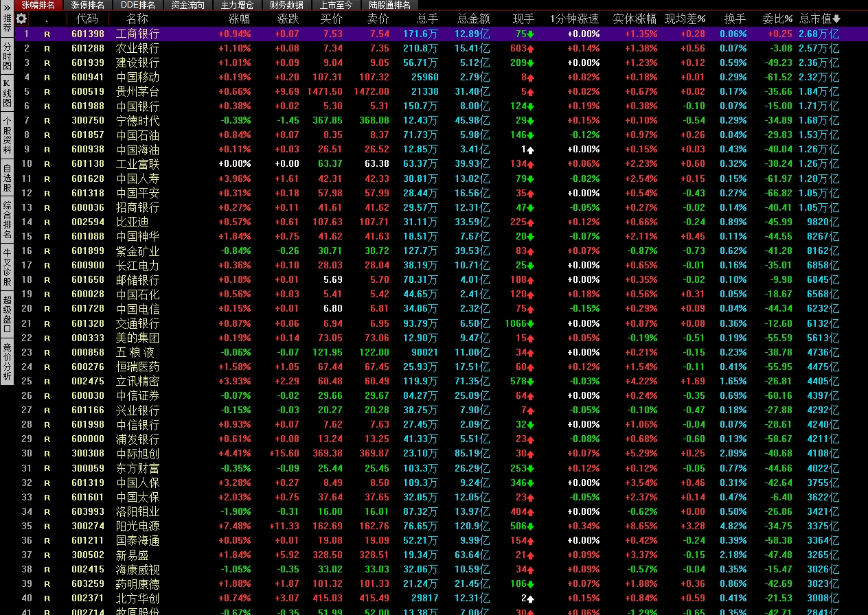Viewport: 868px width, 615px height.
Task: Select stock name 农业银行
Action: pyautogui.click(x=137, y=48)
